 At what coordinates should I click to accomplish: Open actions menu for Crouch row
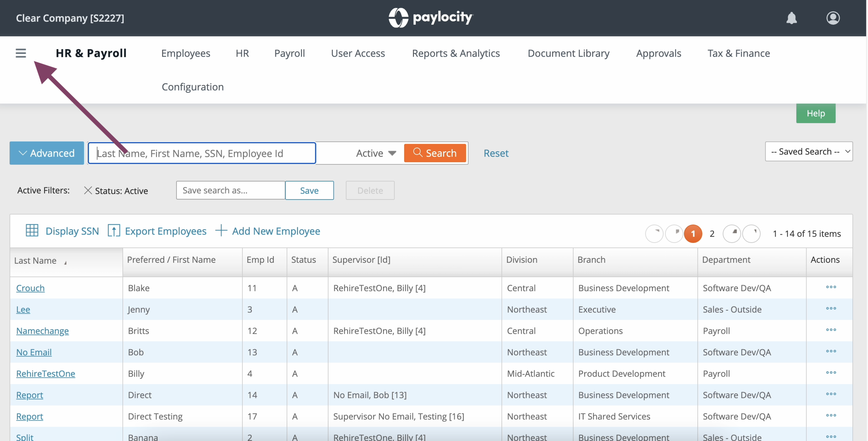(x=831, y=287)
